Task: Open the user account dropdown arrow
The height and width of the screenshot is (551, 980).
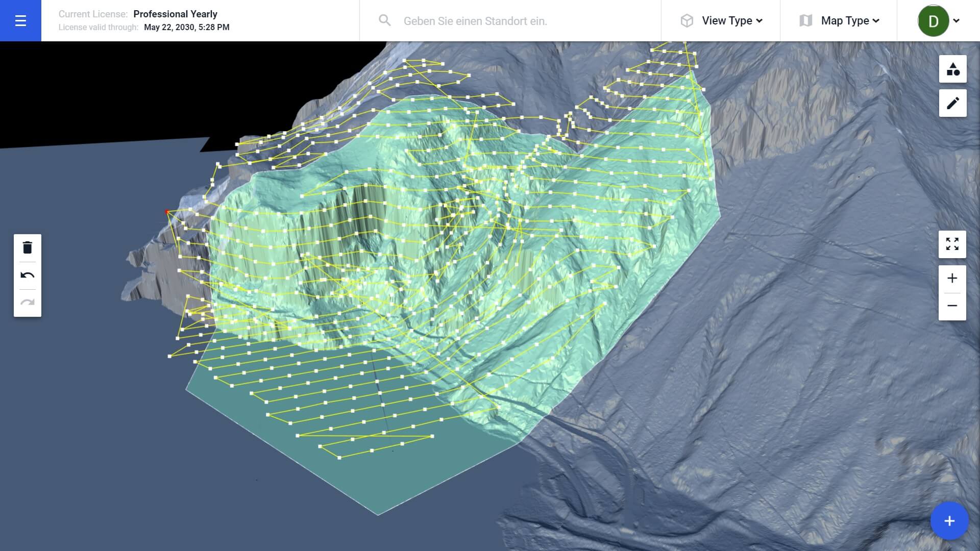Action: [957, 21]
